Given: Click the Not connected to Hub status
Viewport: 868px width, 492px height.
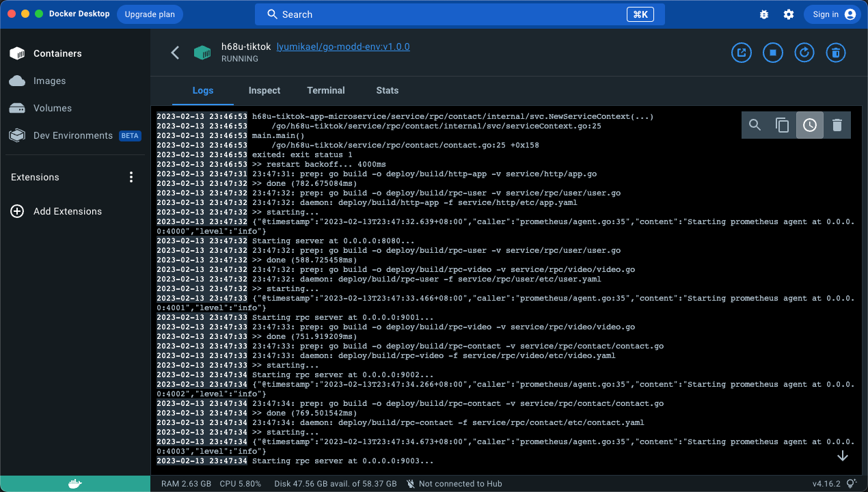Looking at the screenshot, I should [x=454, y=484].
